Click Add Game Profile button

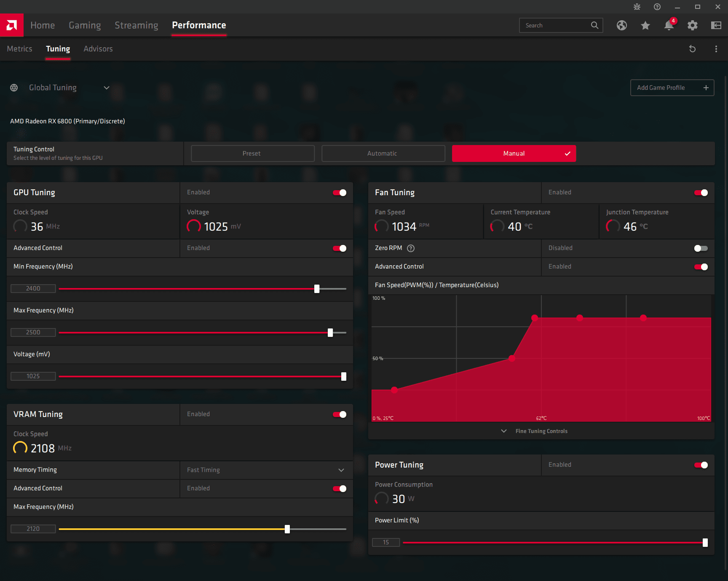click(x=672, y=88)
